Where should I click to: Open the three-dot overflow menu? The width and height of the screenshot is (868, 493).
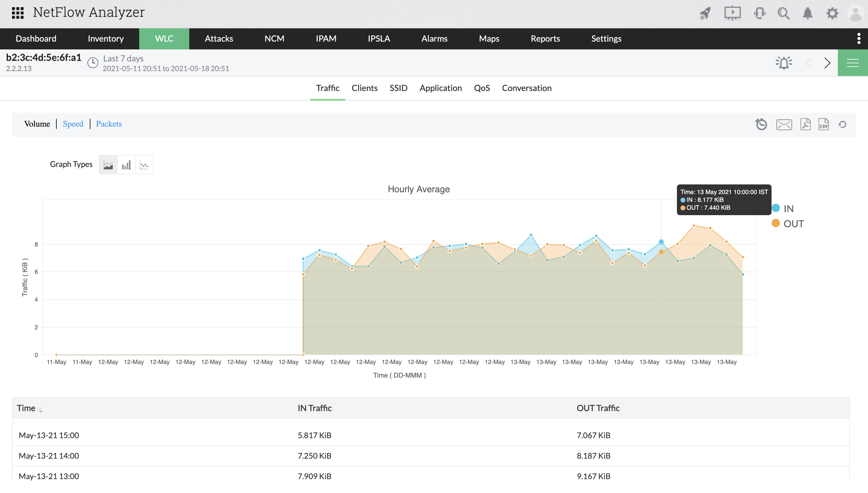[x=859, y=39]
